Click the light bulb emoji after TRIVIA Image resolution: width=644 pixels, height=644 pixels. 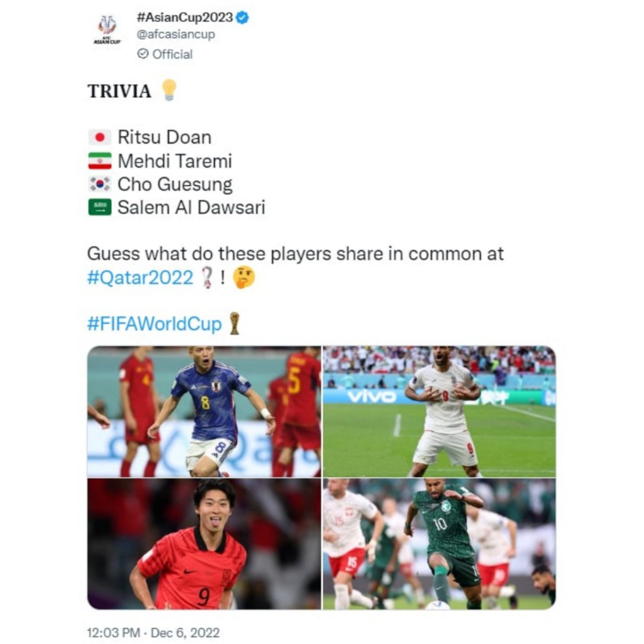[x=169, y=90]
